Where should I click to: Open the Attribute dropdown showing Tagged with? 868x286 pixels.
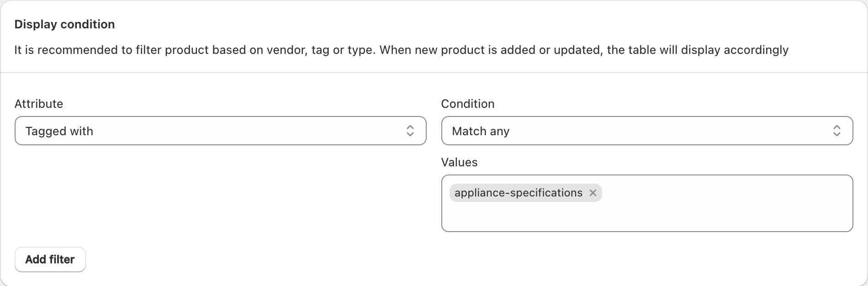(x=221, y=131)
